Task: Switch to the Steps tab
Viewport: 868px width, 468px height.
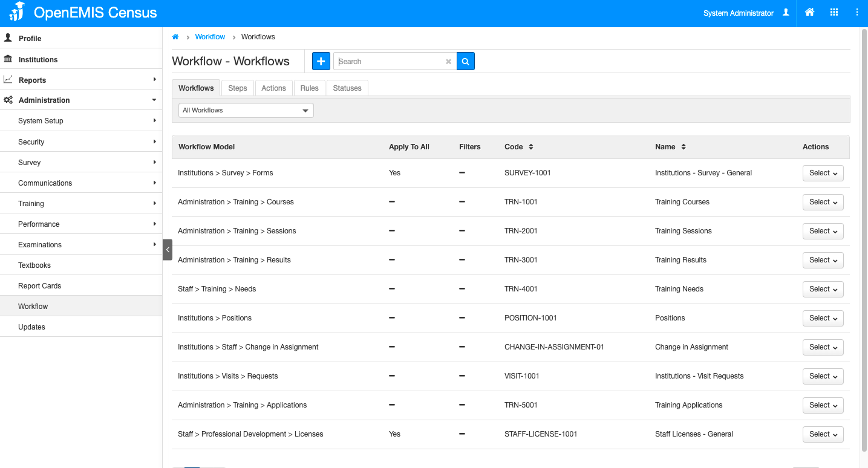Action: 238,88
